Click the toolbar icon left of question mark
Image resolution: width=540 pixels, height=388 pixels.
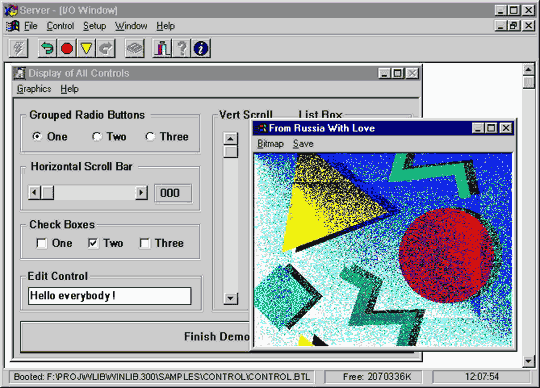point(162,48)
